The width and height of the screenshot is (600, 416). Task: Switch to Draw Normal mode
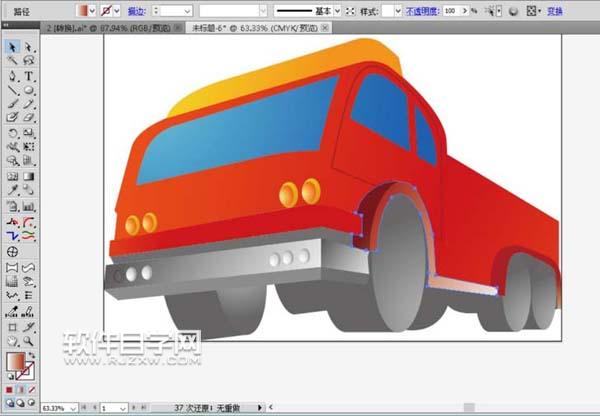click(10, 403)
